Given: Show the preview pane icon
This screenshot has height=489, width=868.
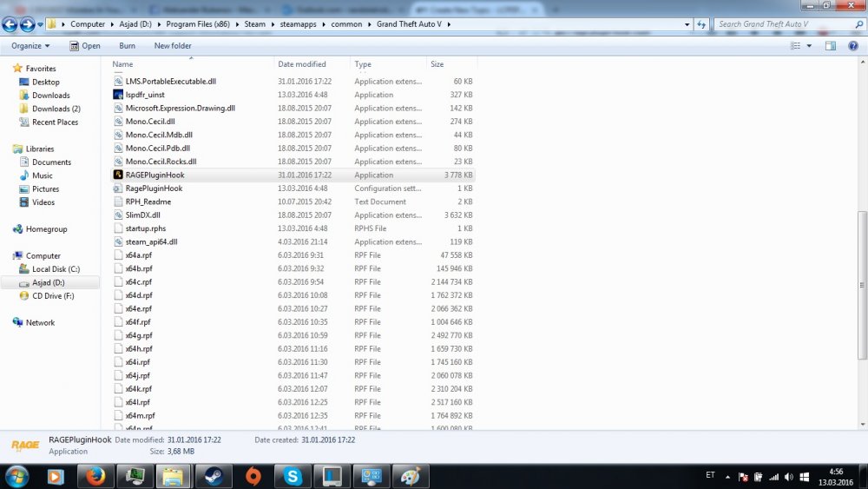Looking at the screenshot, I should (831, 46).
